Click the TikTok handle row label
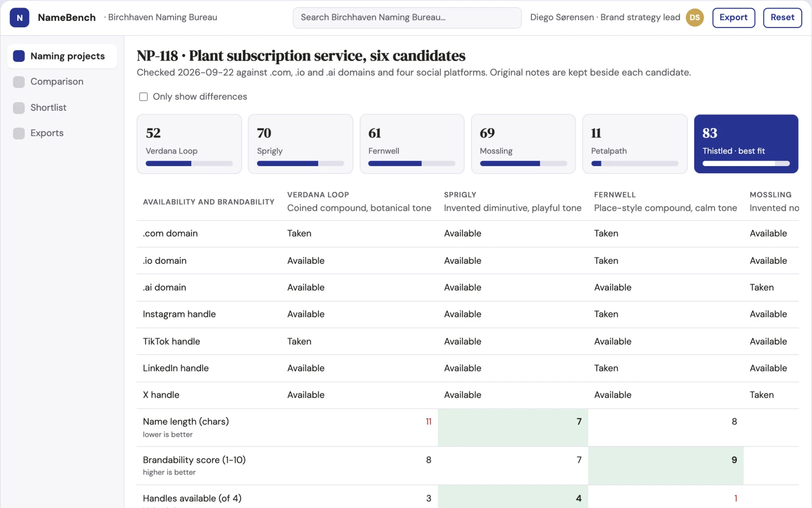 point(172,341)
